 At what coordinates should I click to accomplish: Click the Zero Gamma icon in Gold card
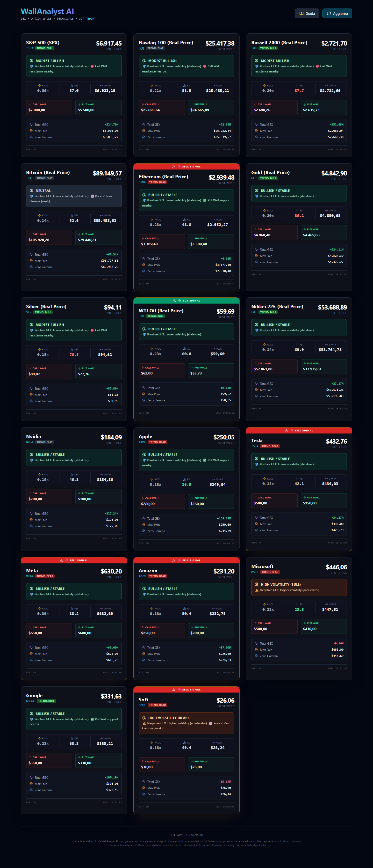coord(256,262)
